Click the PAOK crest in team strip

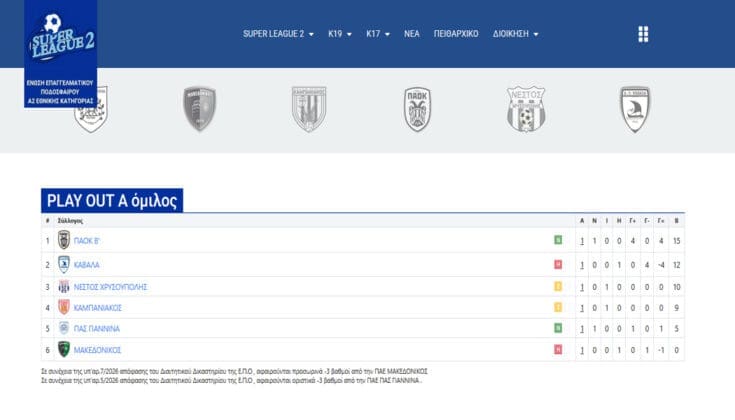417,109
